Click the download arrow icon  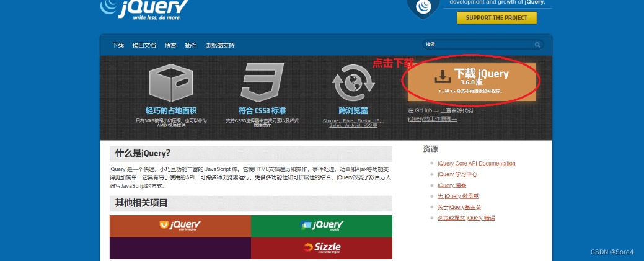(443, 77)
